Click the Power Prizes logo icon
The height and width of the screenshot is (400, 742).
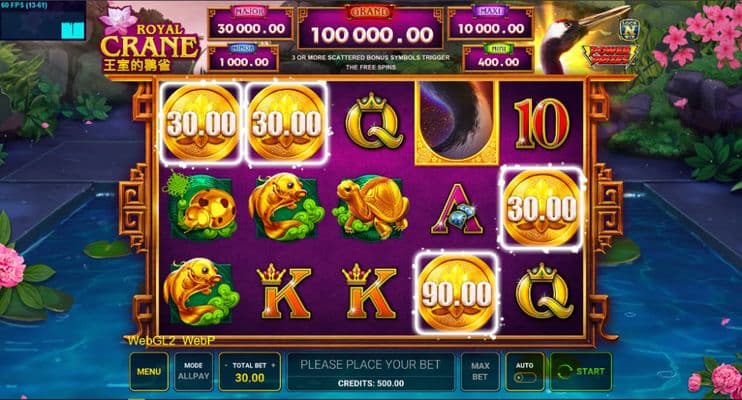(610, 55)
